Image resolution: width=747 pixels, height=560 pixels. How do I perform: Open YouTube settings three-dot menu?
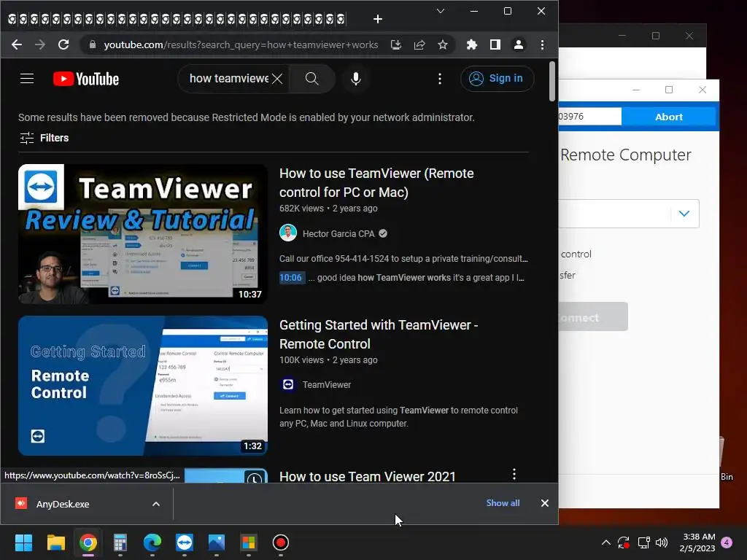click(440, 79)
